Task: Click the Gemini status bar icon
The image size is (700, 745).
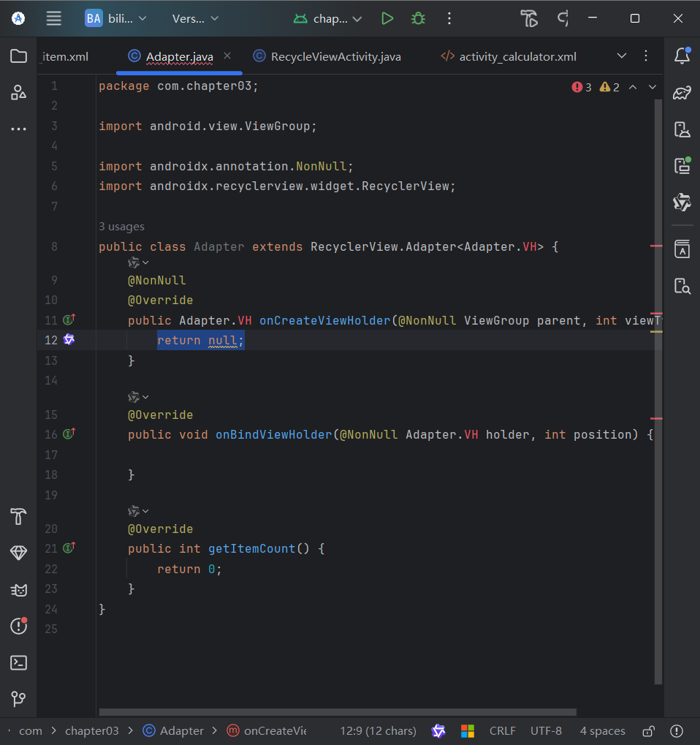Action: point(438,731)
